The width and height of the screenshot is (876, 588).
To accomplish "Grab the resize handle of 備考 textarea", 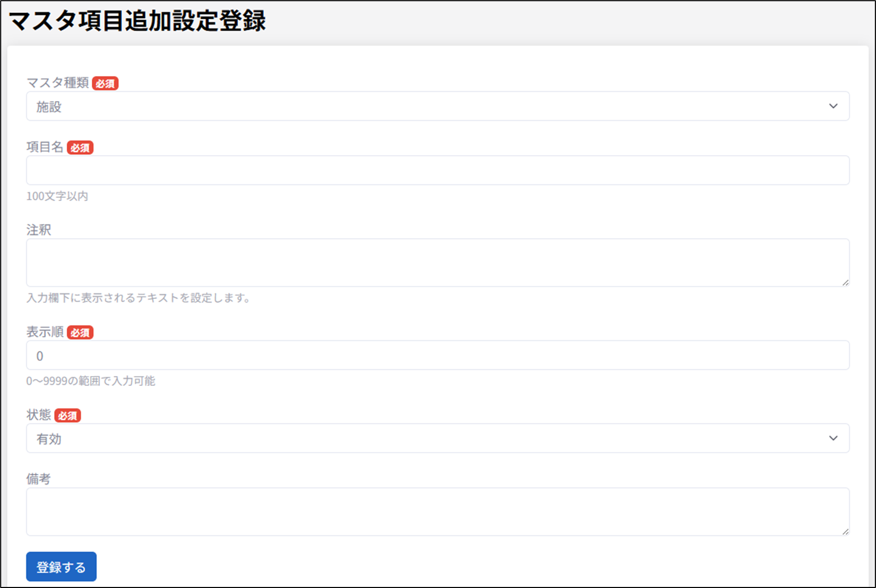I will click(845, 531).
